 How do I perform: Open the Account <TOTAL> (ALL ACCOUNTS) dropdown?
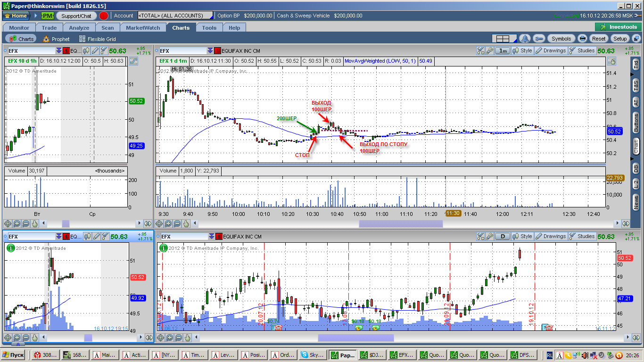(x=175, y=16)
